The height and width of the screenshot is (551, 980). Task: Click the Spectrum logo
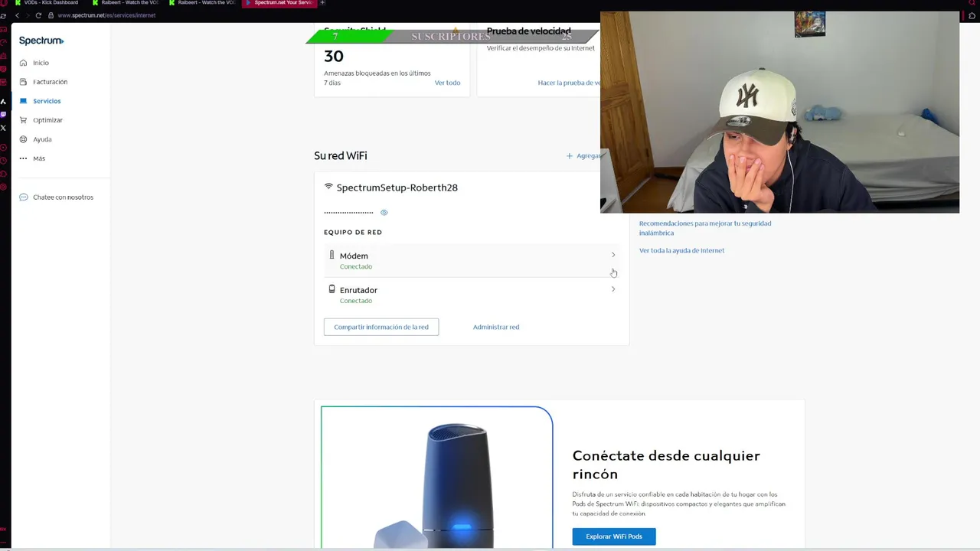click(x=41, y=41)
